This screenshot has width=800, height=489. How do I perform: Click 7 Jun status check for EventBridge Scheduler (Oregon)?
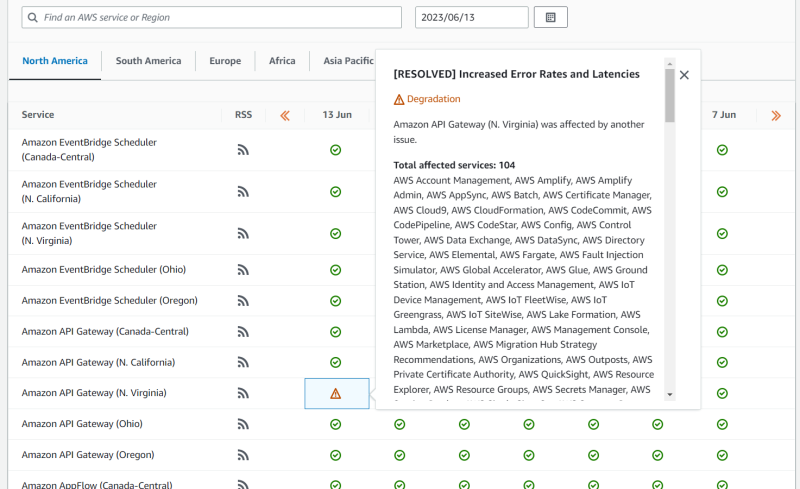[722, 301]
